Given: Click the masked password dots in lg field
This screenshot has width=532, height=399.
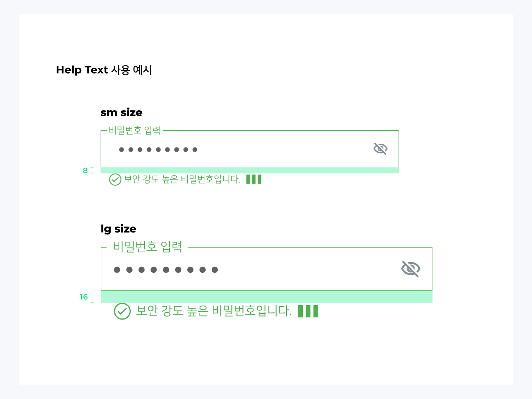Looking at the screenshot, I should 166,270.
